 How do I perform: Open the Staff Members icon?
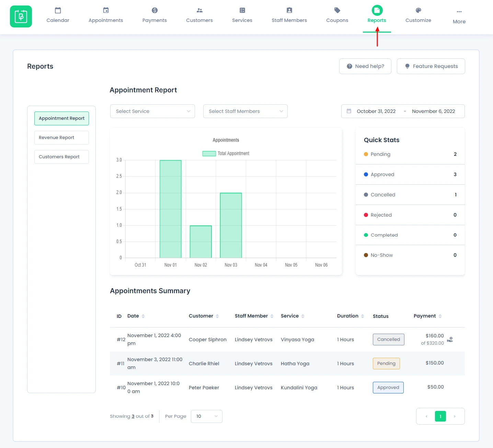[289, 10]
